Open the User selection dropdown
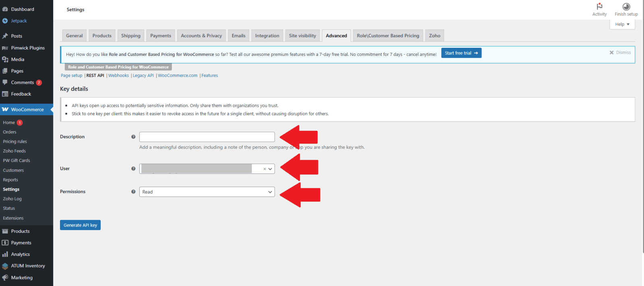This screenshot has height=286, width=644. click(270, 169)
